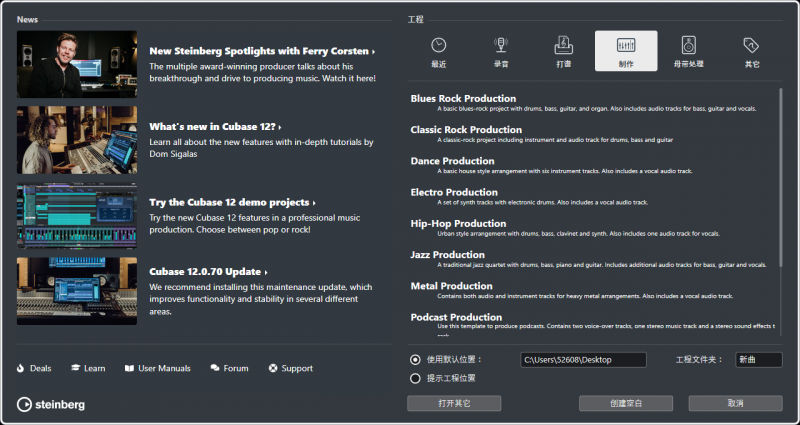The image size is (800, 425).
Task: Open User Manuals book icon
Action: pyautogui.click(x=129, y=368)
